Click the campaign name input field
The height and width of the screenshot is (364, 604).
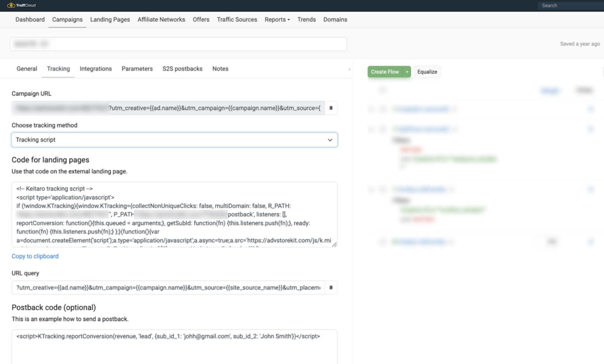[178, 44]
